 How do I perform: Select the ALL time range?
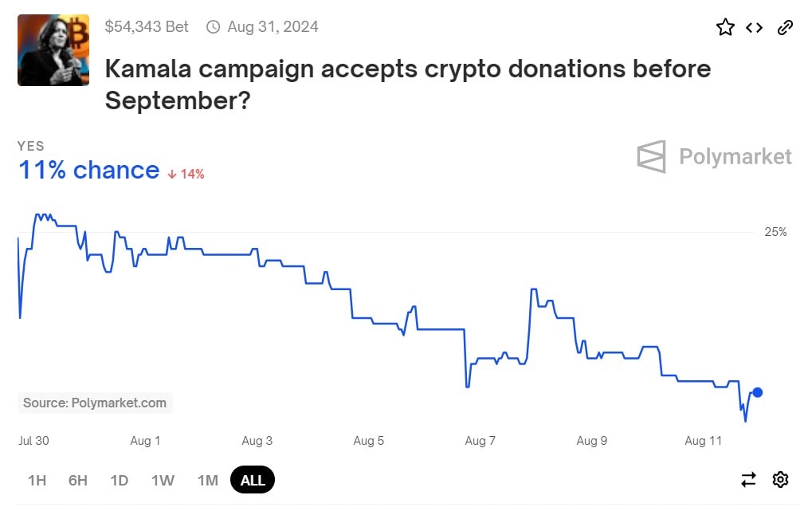coord(253,480)
